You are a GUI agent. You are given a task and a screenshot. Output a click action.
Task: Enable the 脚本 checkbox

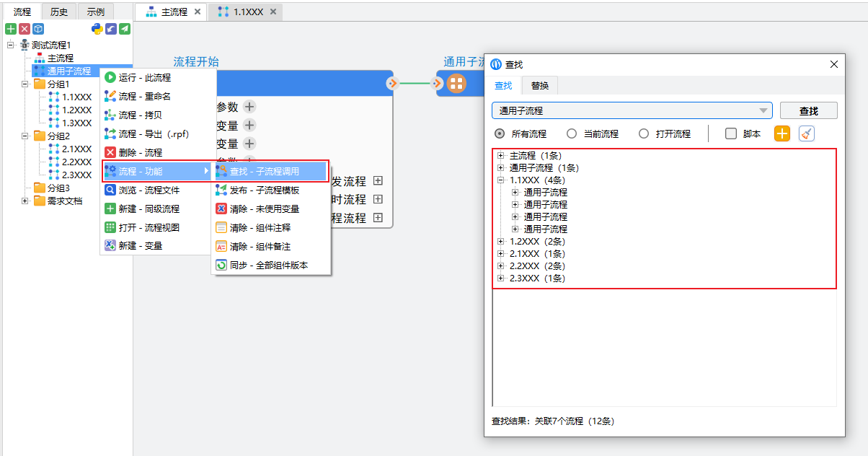pyautogui.click(x=731, y=133)
